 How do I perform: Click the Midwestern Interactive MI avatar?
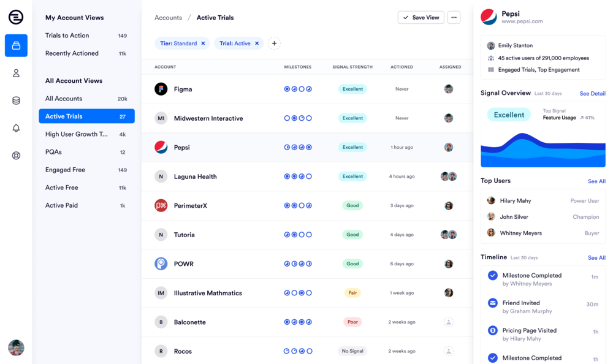[161, 118]
